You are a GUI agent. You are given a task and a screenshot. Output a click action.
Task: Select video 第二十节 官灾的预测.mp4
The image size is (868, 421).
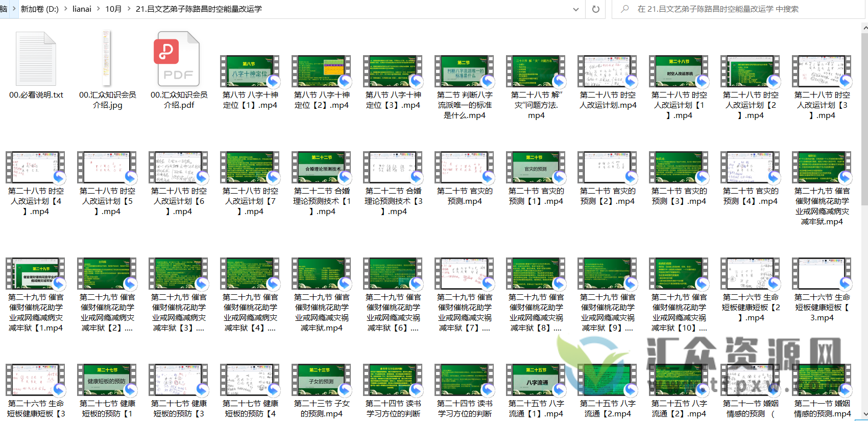[x=464, y=168]
